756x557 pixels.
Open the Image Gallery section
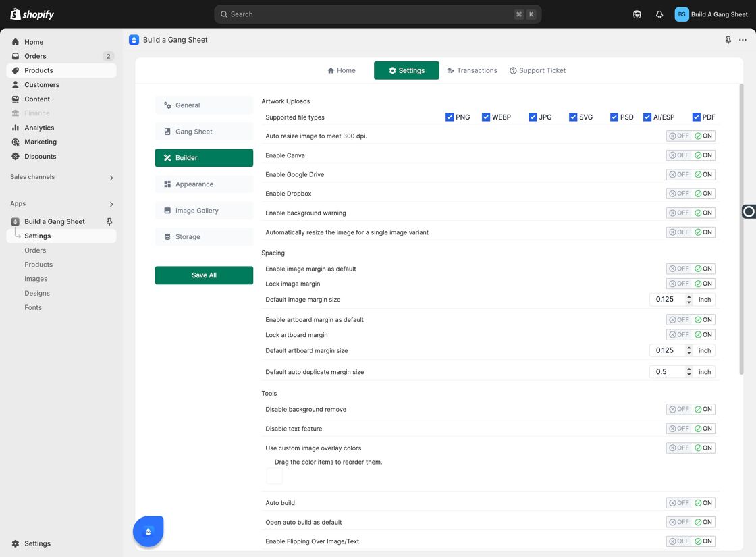(x=204, y=211)
